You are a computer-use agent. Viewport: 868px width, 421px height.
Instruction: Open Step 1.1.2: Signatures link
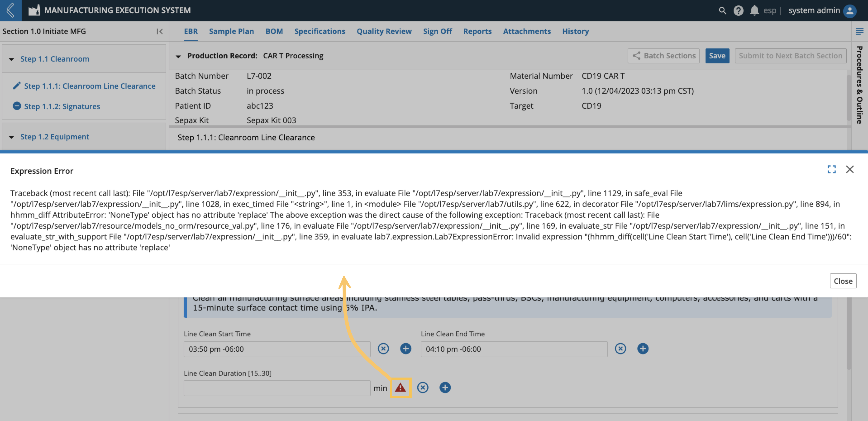point(62,106)
